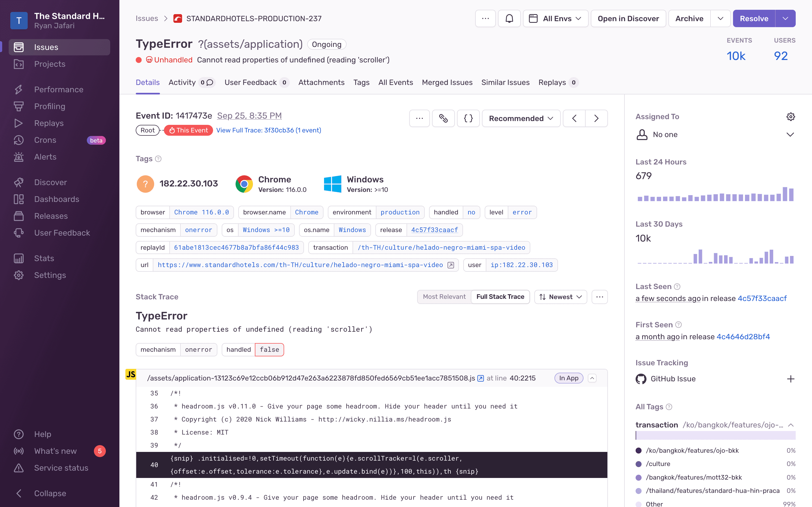
Task: Open event actions ellipsis menu
Action: coord(419,118)
